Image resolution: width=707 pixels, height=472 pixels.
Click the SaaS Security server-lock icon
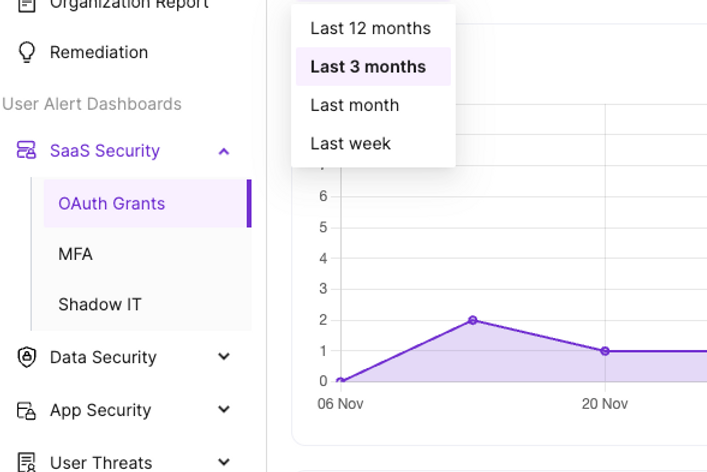(27, 151)
